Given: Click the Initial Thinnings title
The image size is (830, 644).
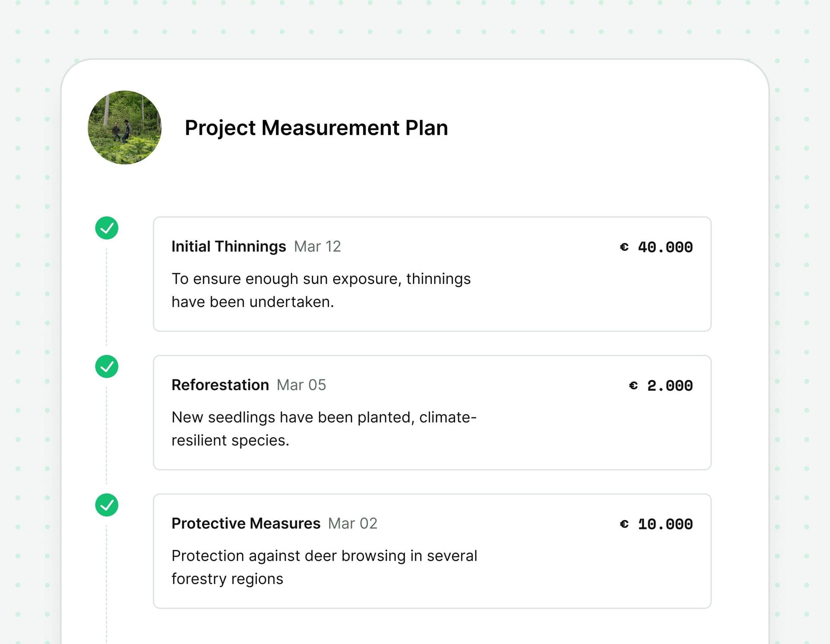Looking at the screenshot, I should pos(229,246).
